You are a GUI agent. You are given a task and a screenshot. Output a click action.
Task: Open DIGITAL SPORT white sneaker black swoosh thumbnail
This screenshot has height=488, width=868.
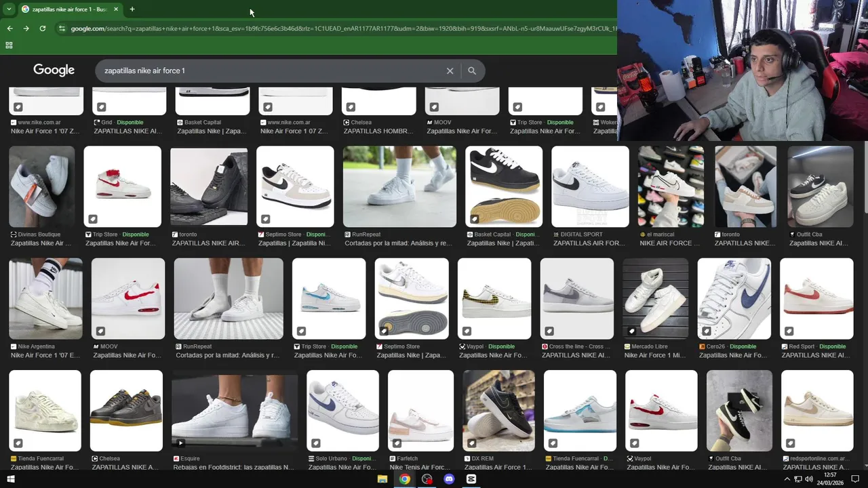click(x=590, y=186)
